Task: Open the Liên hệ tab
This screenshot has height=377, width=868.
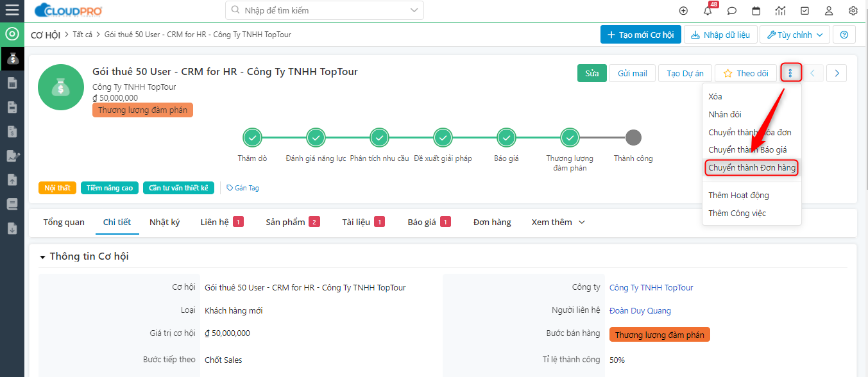Action: click(222, 222)
